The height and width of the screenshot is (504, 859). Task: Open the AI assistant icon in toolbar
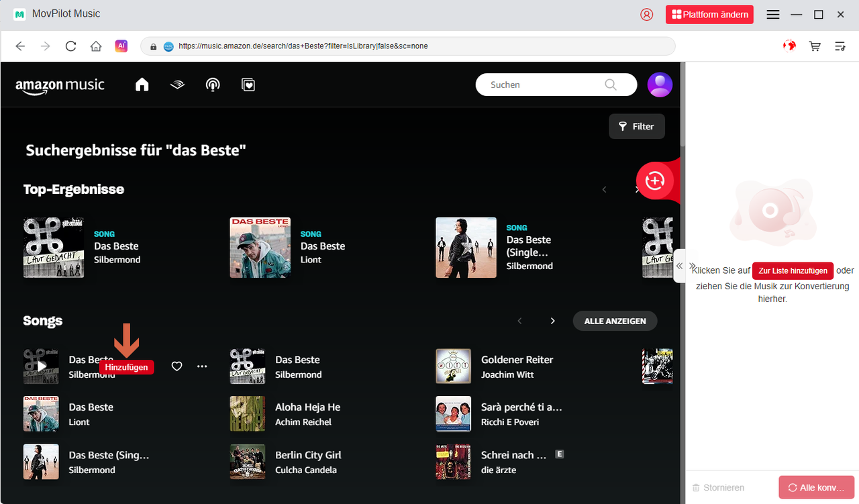121,46
